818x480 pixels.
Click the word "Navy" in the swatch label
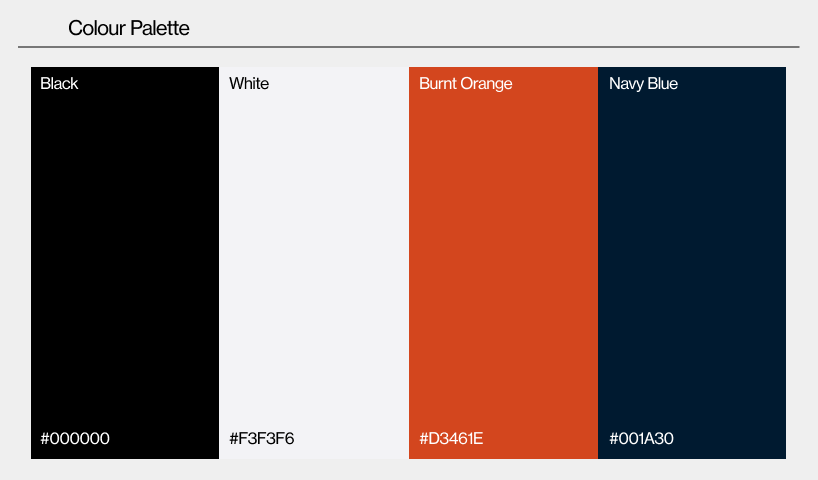click(x=626, y=84)
